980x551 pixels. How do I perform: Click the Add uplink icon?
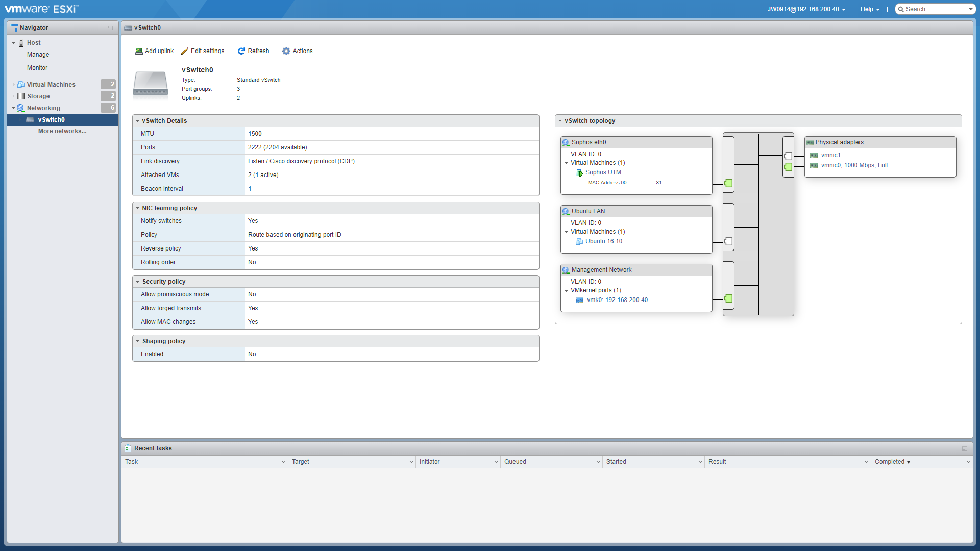click(138, 52)
